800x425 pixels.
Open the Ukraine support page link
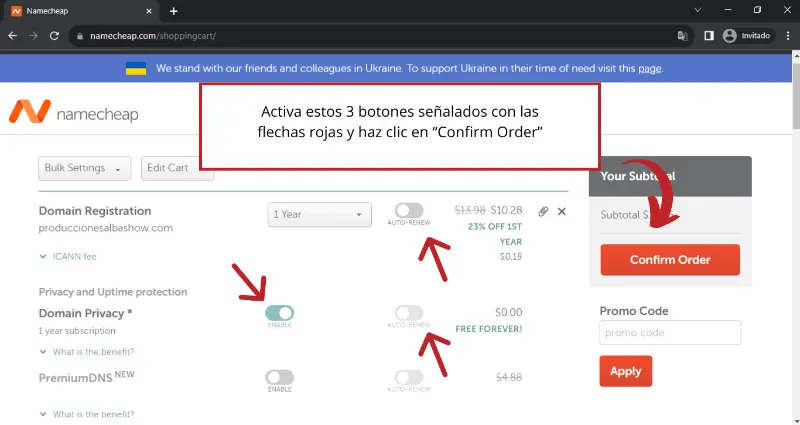coord(649,68)
